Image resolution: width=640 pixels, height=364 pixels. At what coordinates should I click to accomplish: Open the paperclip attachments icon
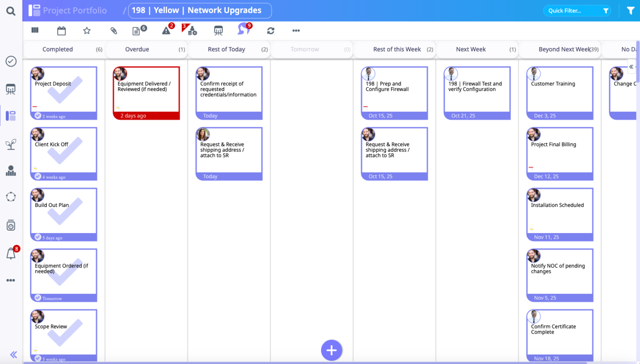[114, 31]
